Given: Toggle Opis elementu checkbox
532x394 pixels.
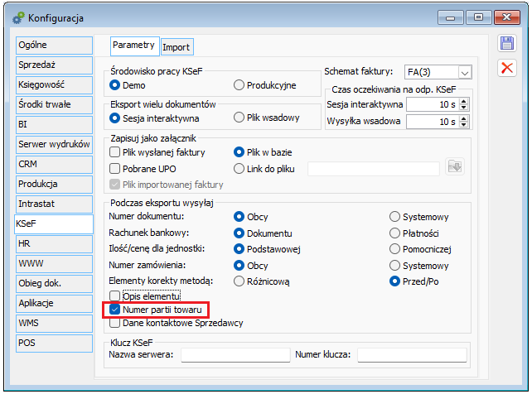Looking at the screenshot, I should tap(114, 296).
